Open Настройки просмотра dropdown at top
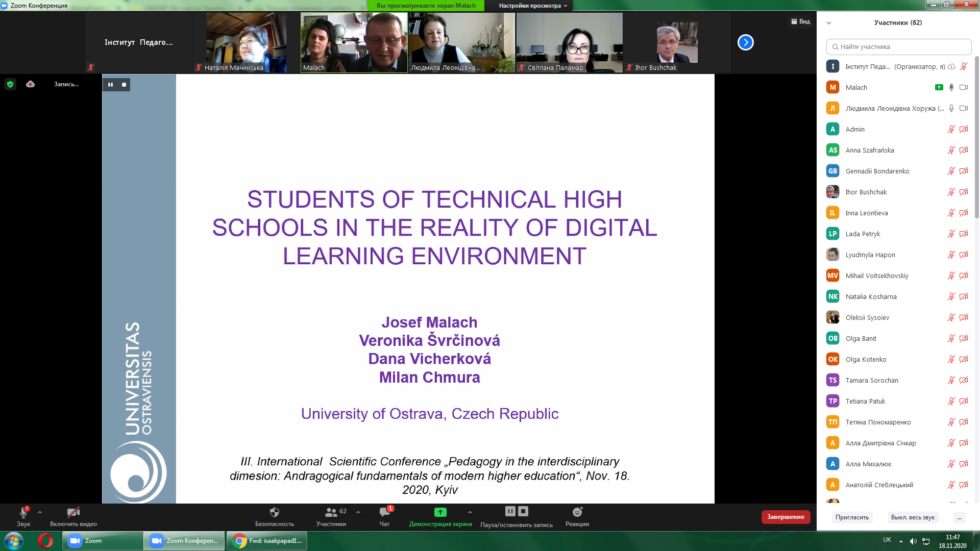Image resolution: width=980 pixels, height=551 pixels. click(532, 6)
